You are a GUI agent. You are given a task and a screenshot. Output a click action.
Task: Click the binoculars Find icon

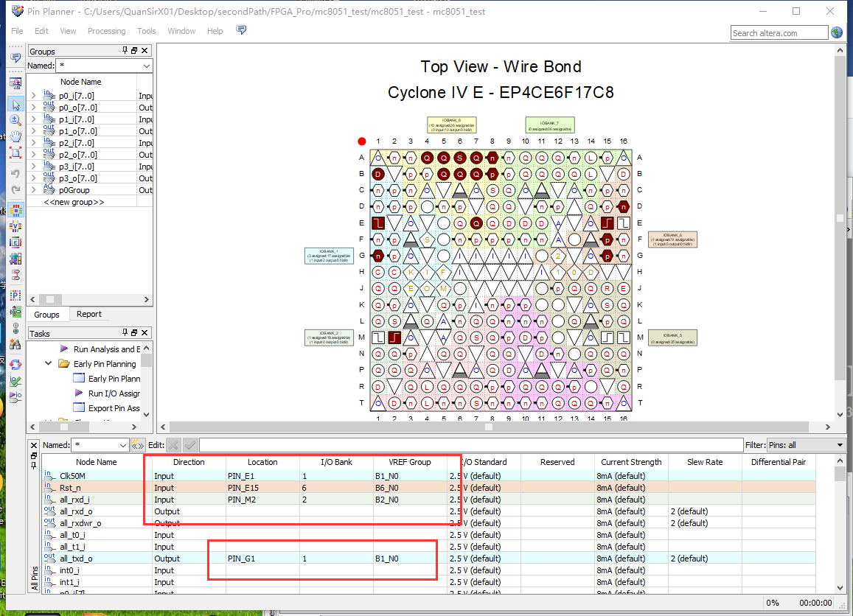pyautogui.click(x=15, y=344)
